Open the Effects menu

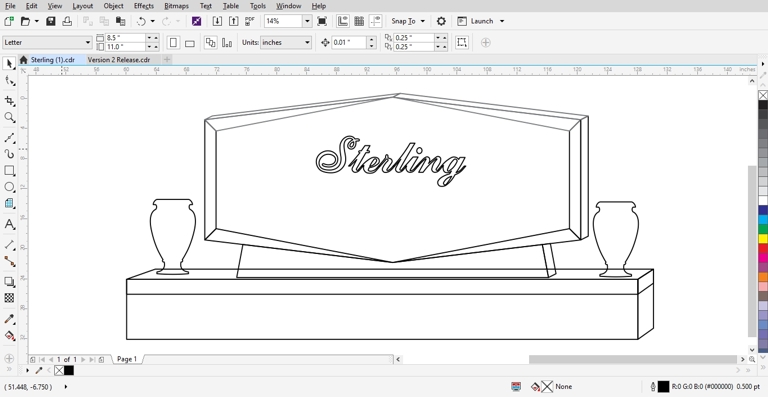(144, 6)
